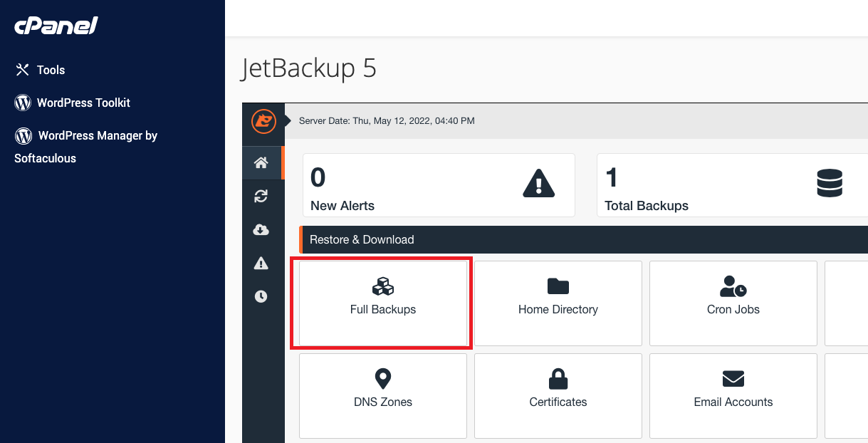Click the JetBackup fox logo icon

click(263, 121)
